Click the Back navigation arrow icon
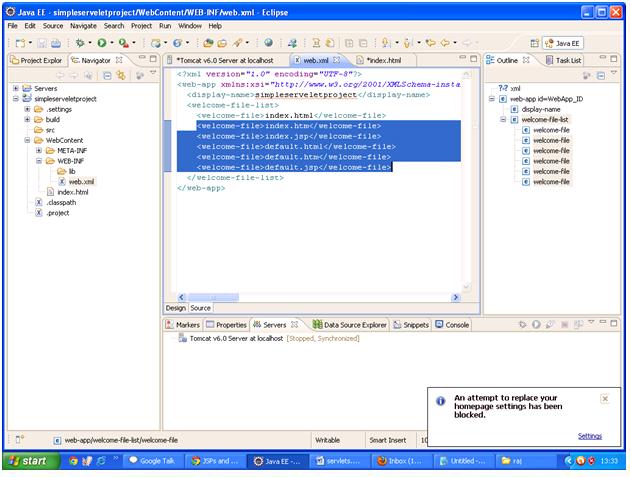 (445, 43)
